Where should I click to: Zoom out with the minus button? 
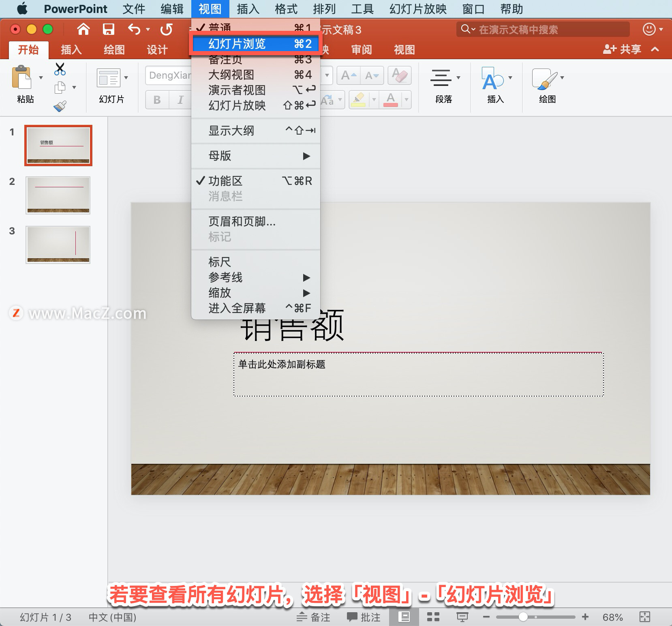tap(486, 617)
